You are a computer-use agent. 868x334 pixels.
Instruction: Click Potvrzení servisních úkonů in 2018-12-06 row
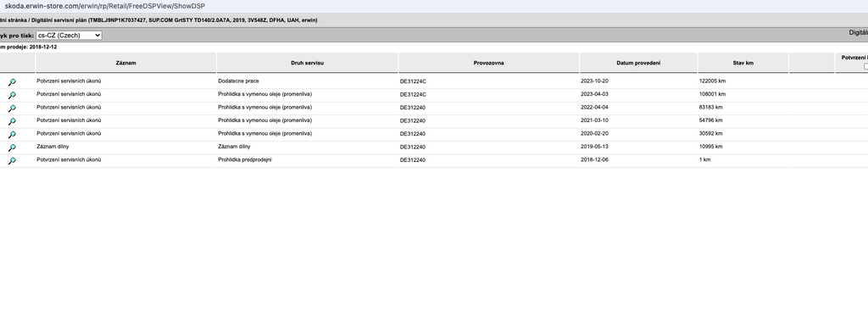pyautogui.click(x=69, y=160)
